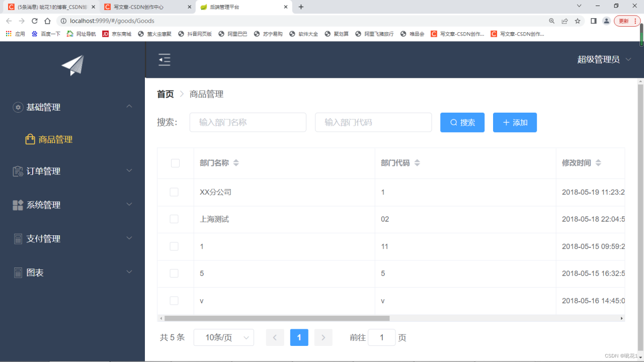This screenshot has height=362, width=644.
Task: Go to pagination page 1 button
Action: [299, 337]
